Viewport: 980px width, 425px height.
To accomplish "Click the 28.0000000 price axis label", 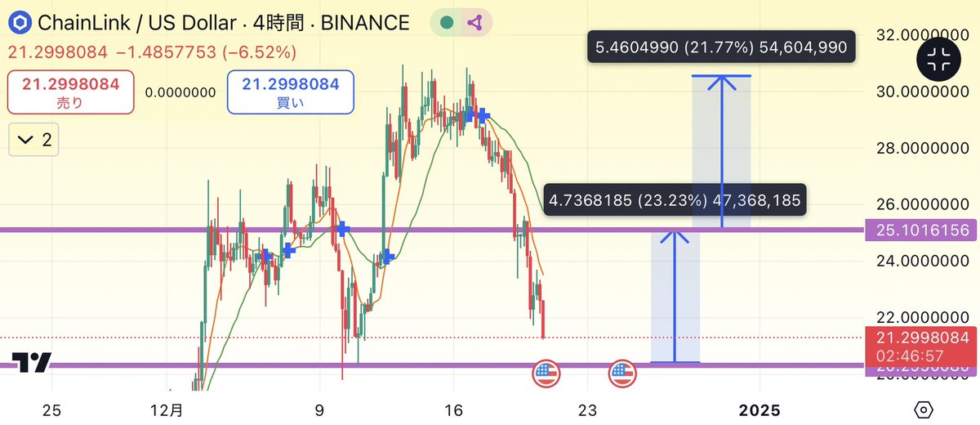I will [921, 149].
